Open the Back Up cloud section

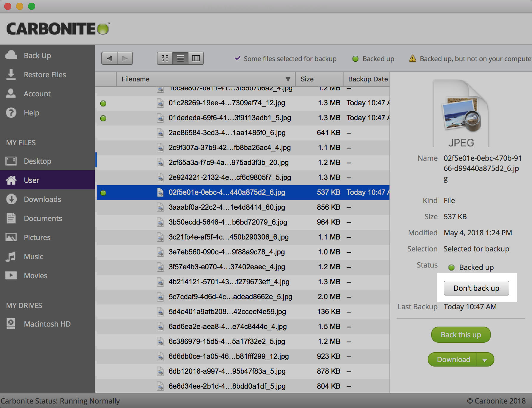[x=37, y=55]
